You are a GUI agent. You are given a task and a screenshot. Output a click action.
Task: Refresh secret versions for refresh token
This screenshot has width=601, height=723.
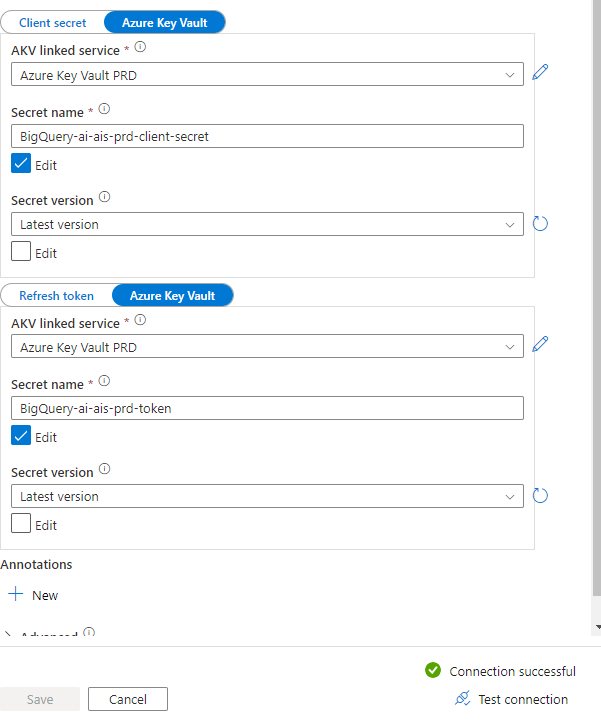(540, 496)
